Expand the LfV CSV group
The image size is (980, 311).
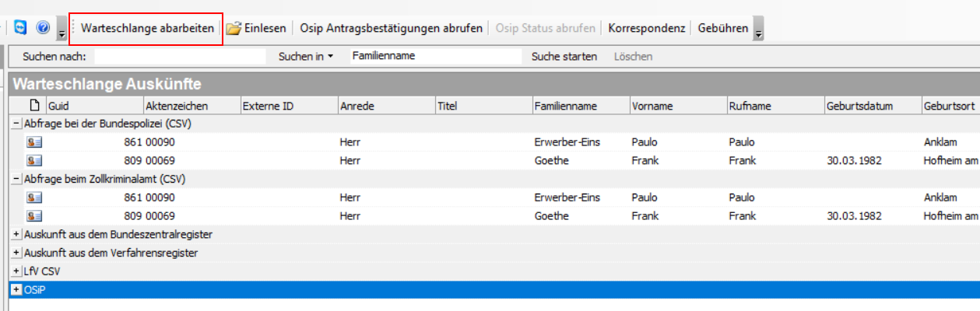[16, 271]
